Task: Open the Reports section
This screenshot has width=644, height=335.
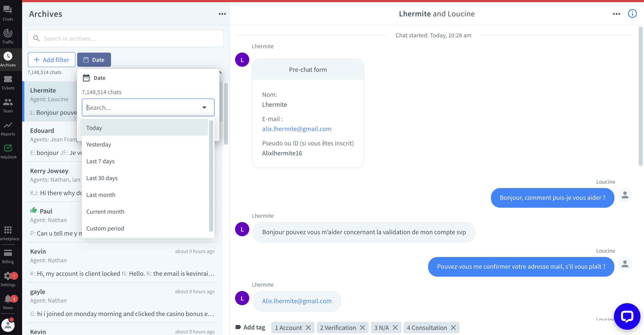Action: (x=8, y=128)
